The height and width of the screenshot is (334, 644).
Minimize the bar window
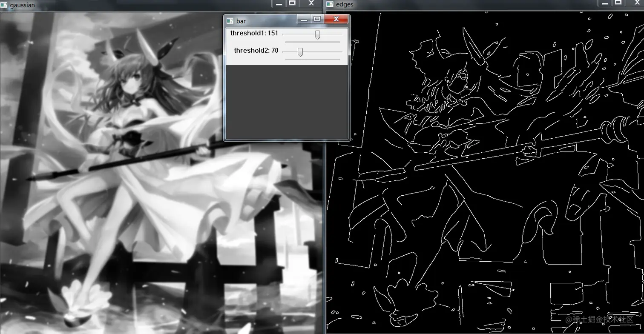coord(304,19)
